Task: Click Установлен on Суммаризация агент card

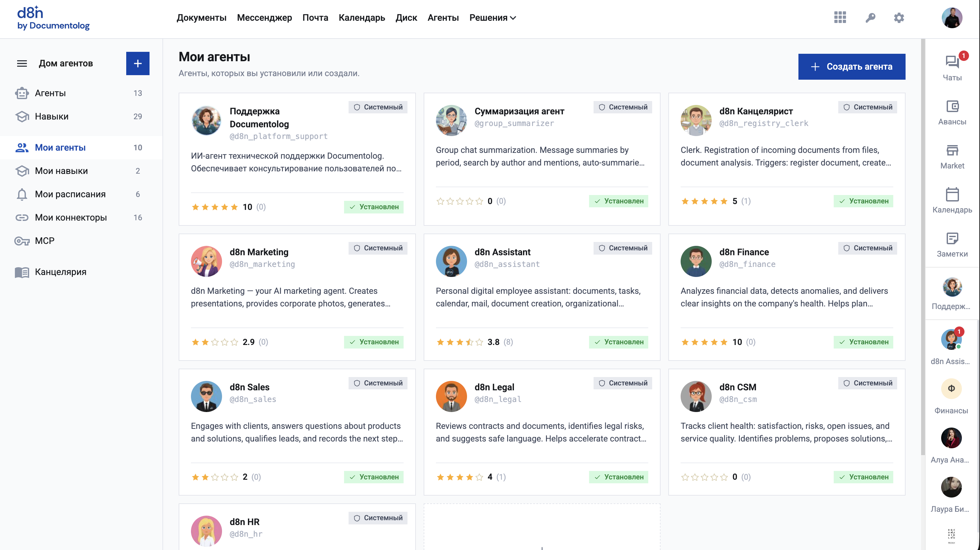Action: (x=618, y=201)
